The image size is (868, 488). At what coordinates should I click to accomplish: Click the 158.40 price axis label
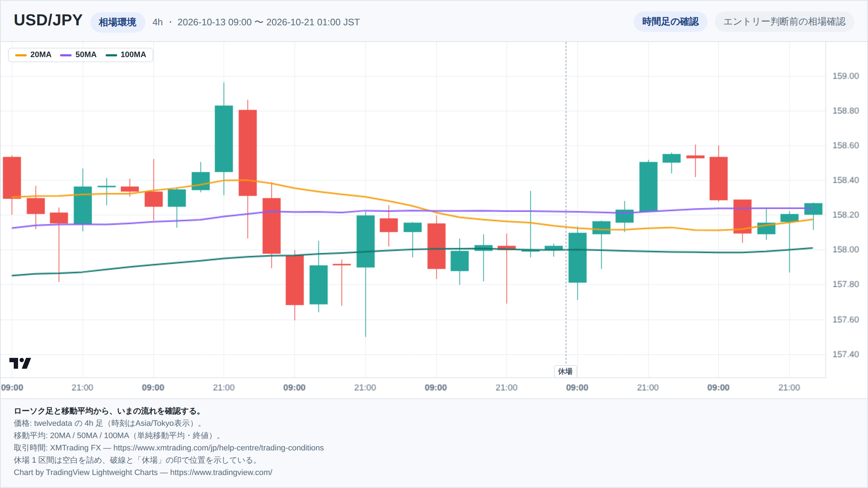click(845, 180)
